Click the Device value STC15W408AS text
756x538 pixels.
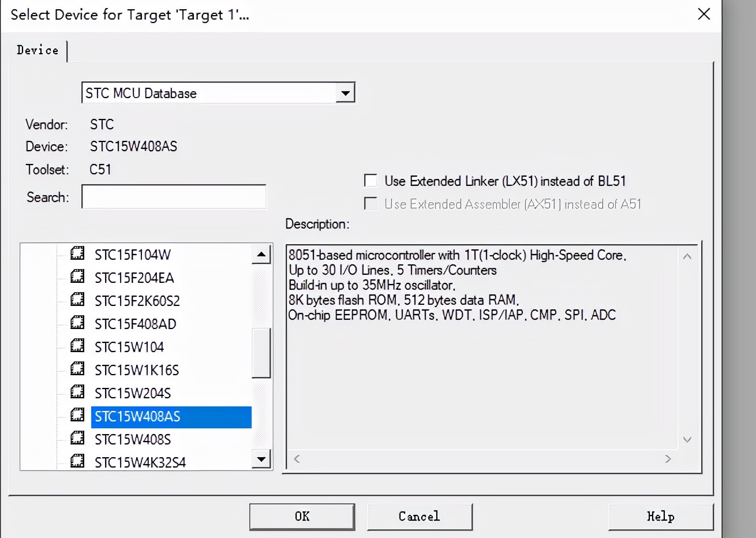click(133, 147)
